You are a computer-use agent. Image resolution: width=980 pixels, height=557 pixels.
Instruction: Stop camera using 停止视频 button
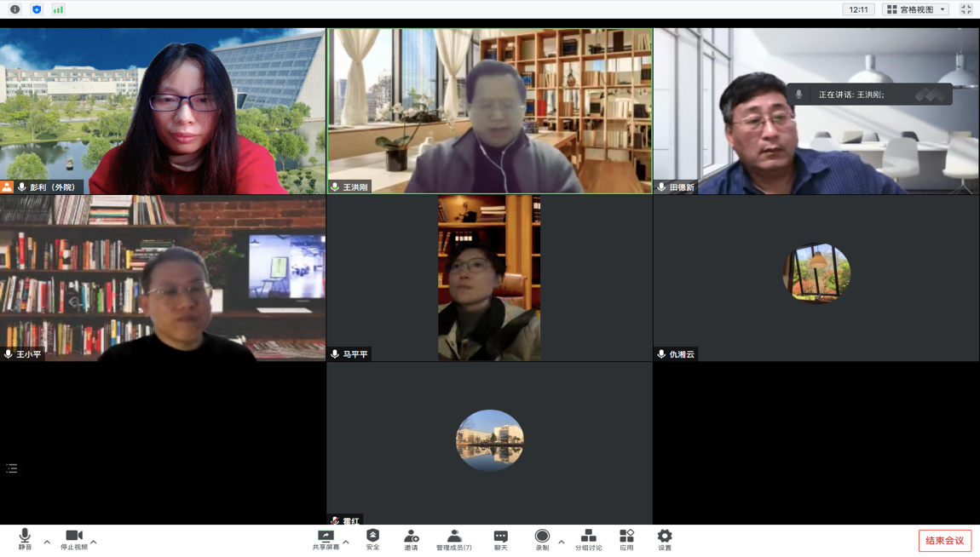(74, 539)
